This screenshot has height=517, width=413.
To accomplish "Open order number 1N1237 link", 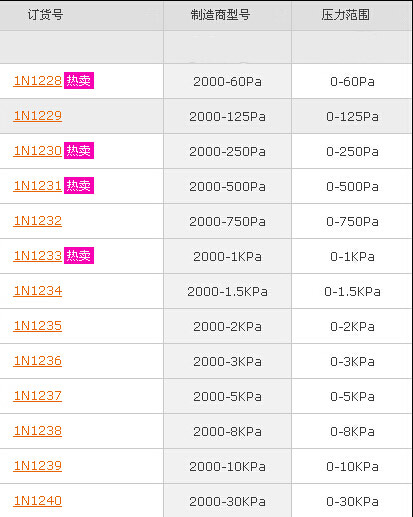I will [x=38, y=396].
